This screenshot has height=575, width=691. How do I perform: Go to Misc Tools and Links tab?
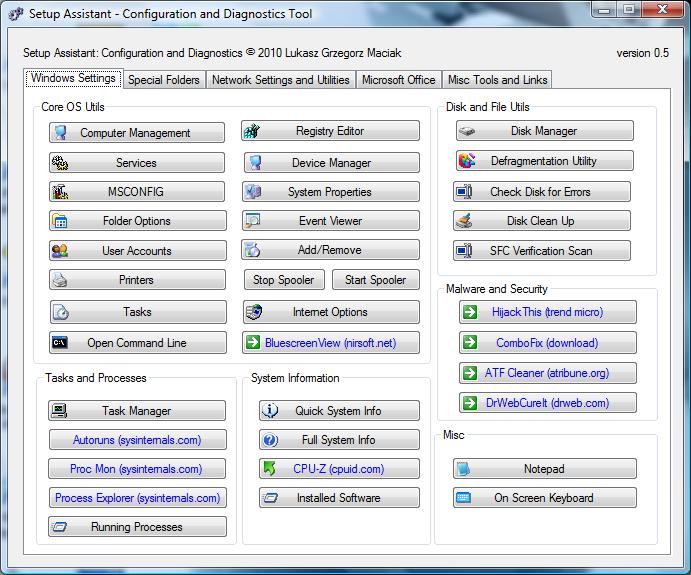(497, 80)
